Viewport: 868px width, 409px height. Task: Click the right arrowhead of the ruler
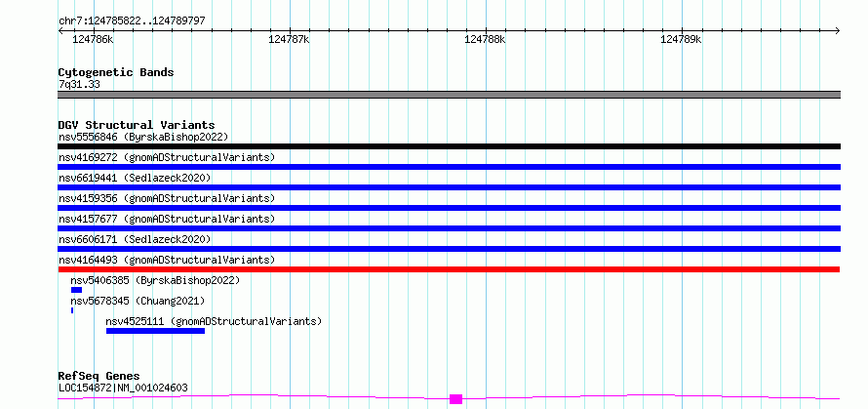837,30
